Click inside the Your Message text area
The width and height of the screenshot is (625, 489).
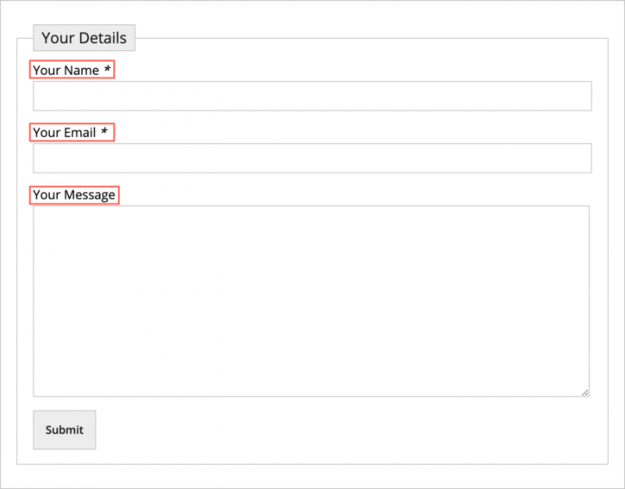point(311,300)
